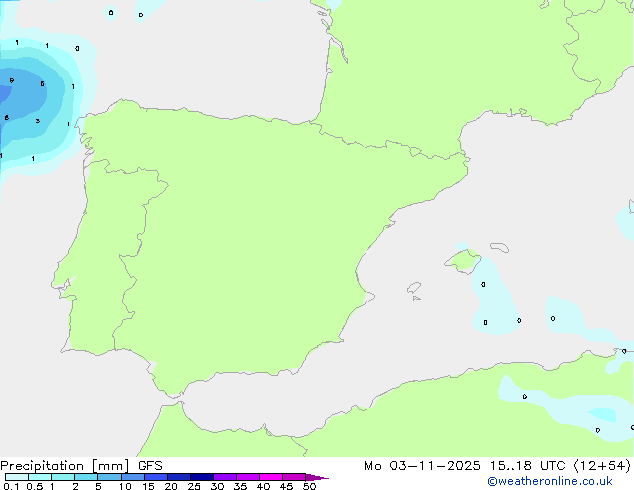The image size is (634, 490).
Task: Click the 30–35 mm purple legend swatch
Action: click(225, 477)
